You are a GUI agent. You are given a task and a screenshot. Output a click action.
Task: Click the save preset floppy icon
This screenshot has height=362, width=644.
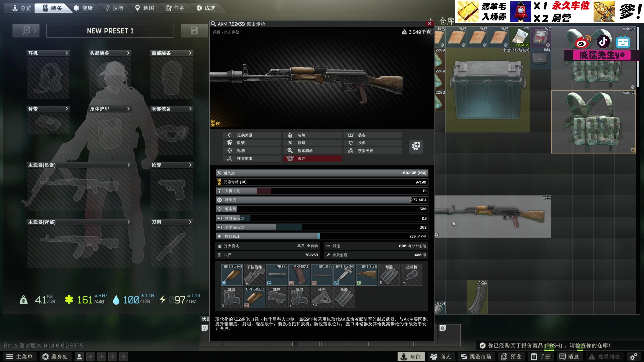pyautogui.click(x=194, y=31)
